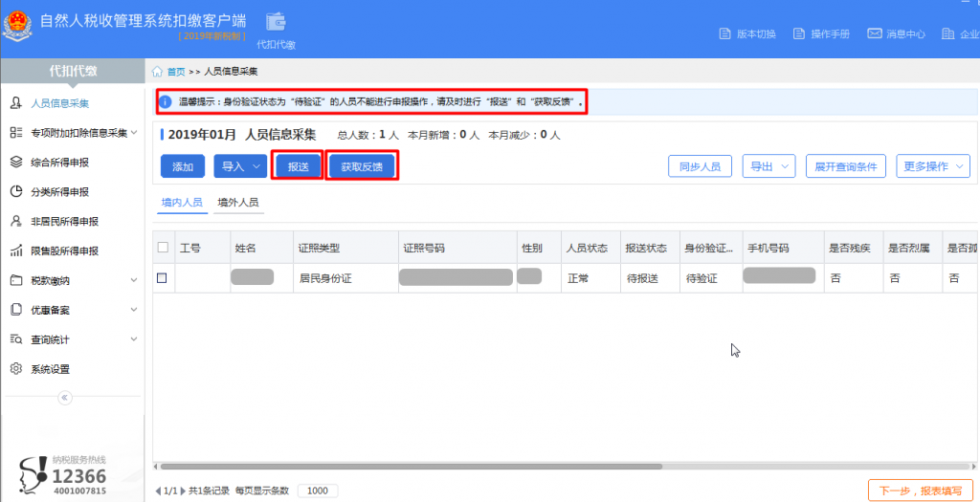Go to next page with right arrow

[x=183, y=491]
